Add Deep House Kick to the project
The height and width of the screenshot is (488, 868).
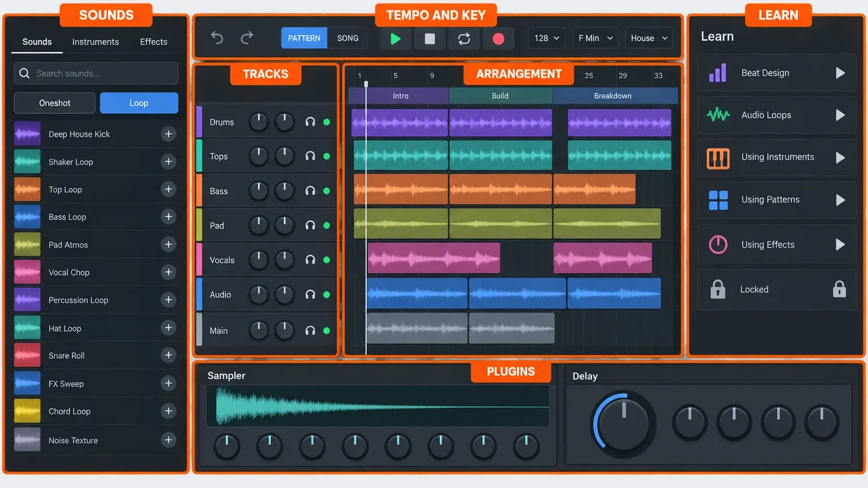pyautogui.click(x=168, y=134)
